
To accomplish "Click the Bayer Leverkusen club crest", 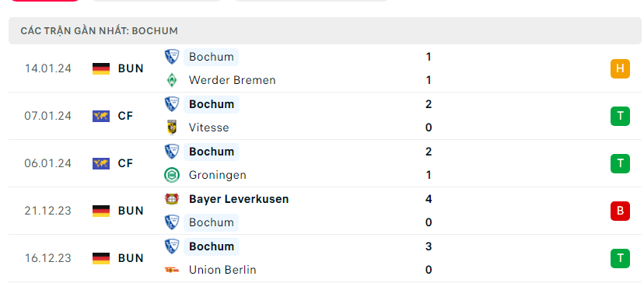I will click(172, 199).
